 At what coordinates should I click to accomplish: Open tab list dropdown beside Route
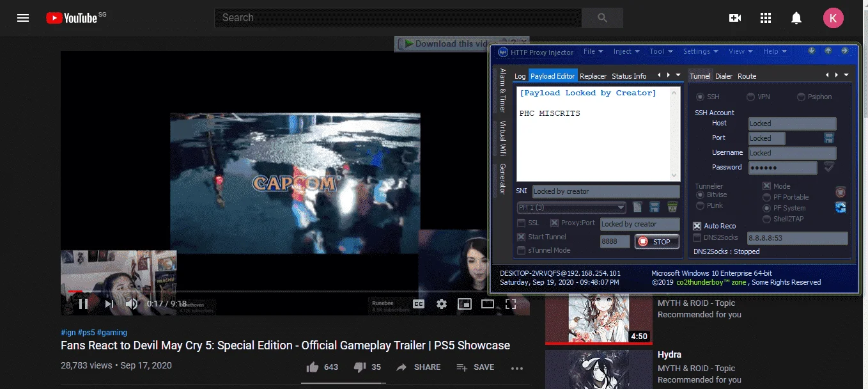point(846,75)
